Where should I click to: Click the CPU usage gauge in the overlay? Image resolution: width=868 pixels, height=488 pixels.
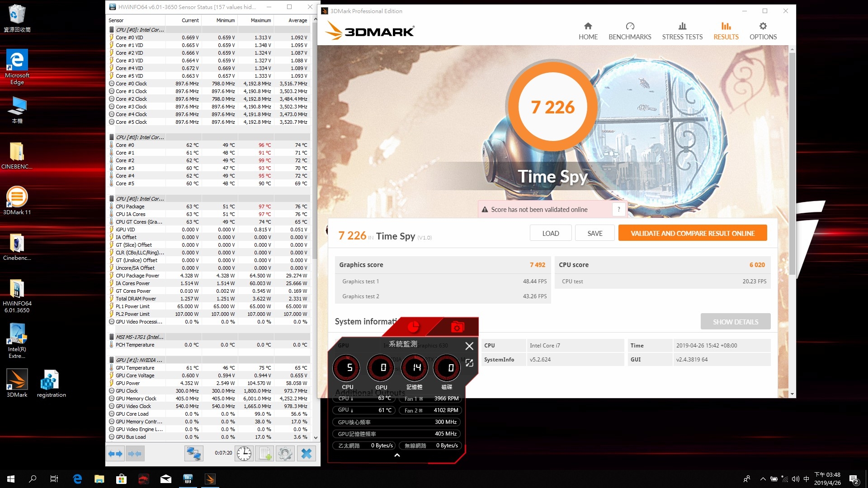347,368
